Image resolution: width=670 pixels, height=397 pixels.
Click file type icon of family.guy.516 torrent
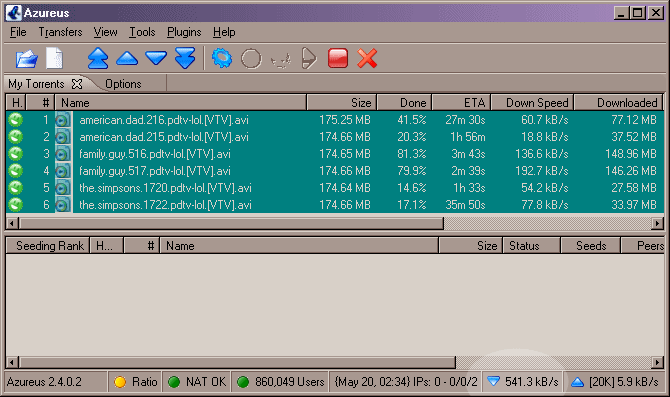(63, 154)
